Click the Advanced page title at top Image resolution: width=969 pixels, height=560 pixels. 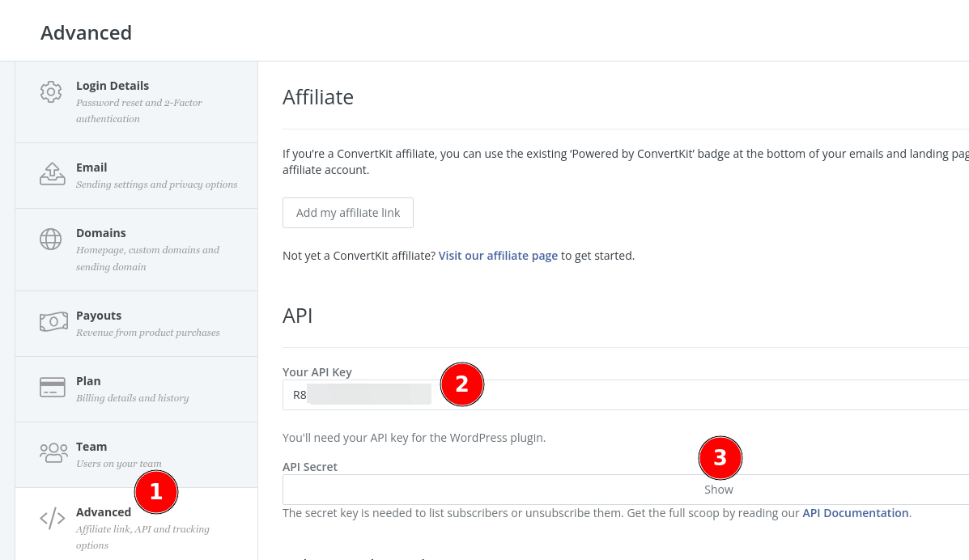(x=87, y=32)
